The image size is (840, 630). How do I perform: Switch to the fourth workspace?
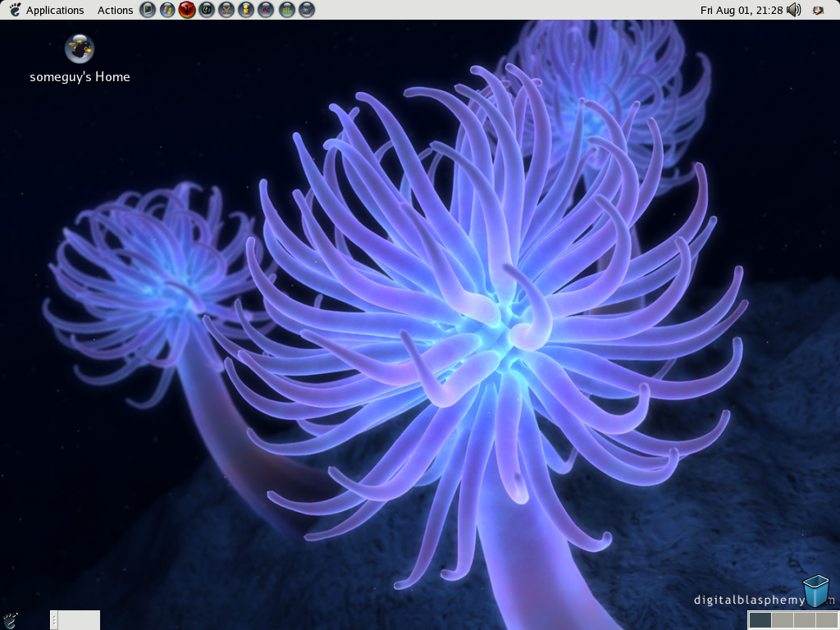point(826,620)
